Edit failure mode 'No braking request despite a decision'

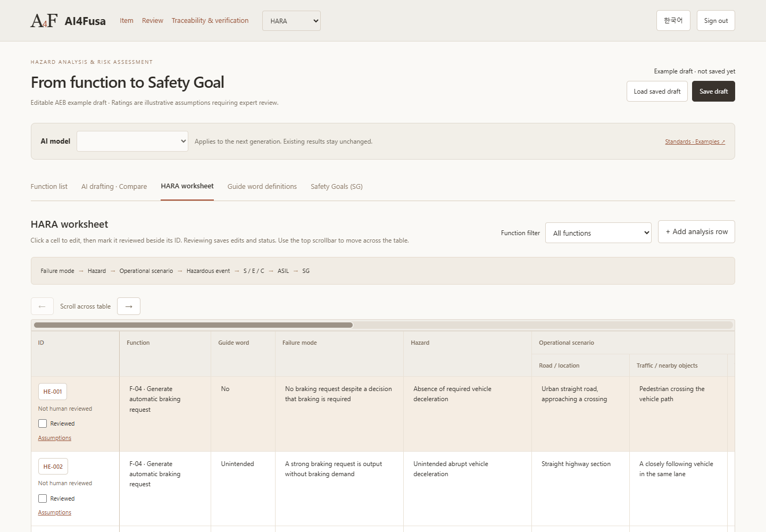coord(339,414)
